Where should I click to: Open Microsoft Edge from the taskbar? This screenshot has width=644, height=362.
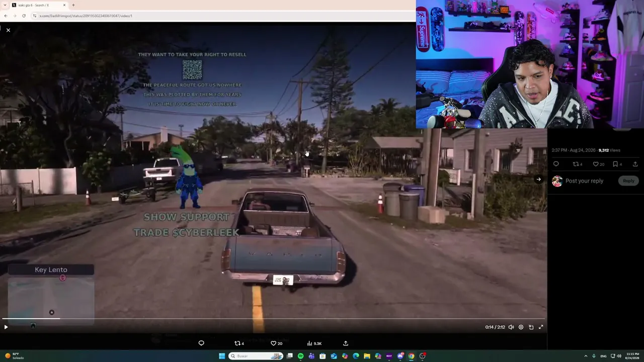(x=356, y=356)
